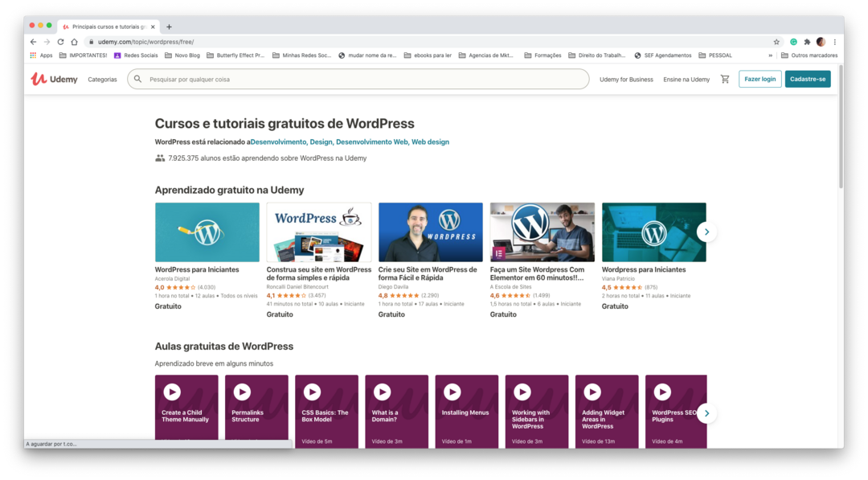Open Viana Patricio Wordpress para Iniciantes thumbnail

(653, 232)
